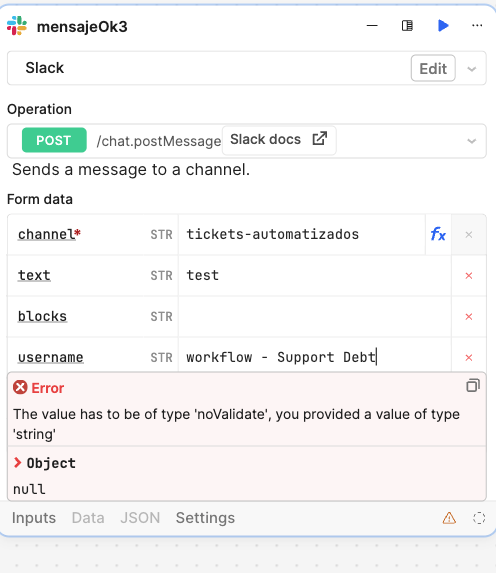Click the dashed circle status icon
Screen dimensions: 496x573
[x=479, y=518]
